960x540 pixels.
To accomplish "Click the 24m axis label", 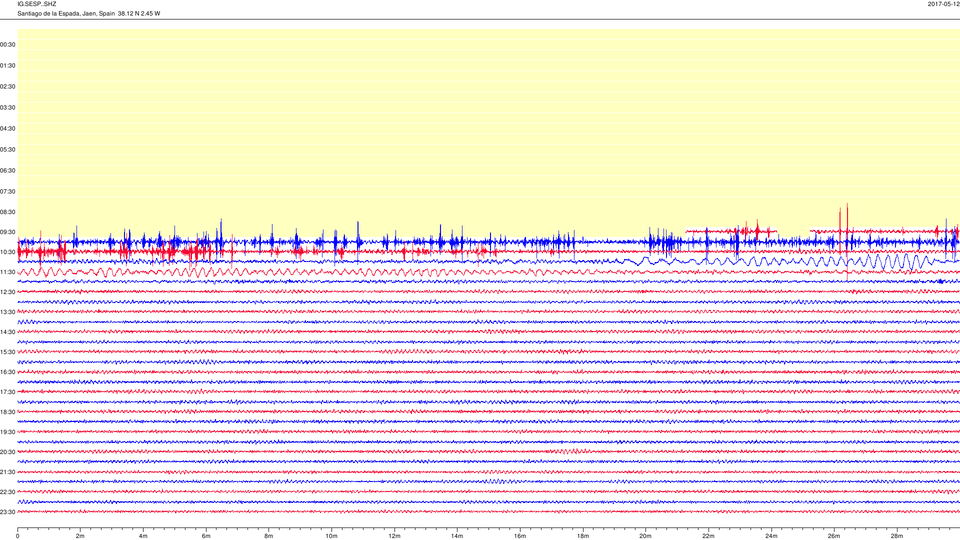I will pyautogui.click(x=771, y=536).
